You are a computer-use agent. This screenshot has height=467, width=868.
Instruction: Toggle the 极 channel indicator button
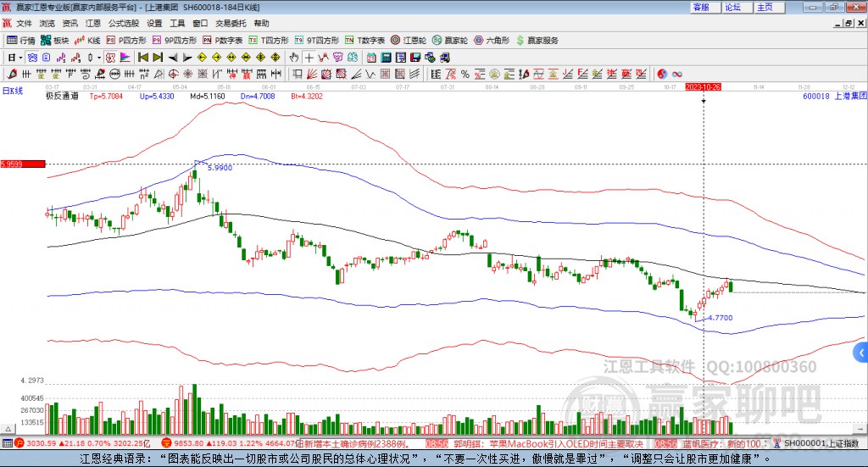coord(110,58)
